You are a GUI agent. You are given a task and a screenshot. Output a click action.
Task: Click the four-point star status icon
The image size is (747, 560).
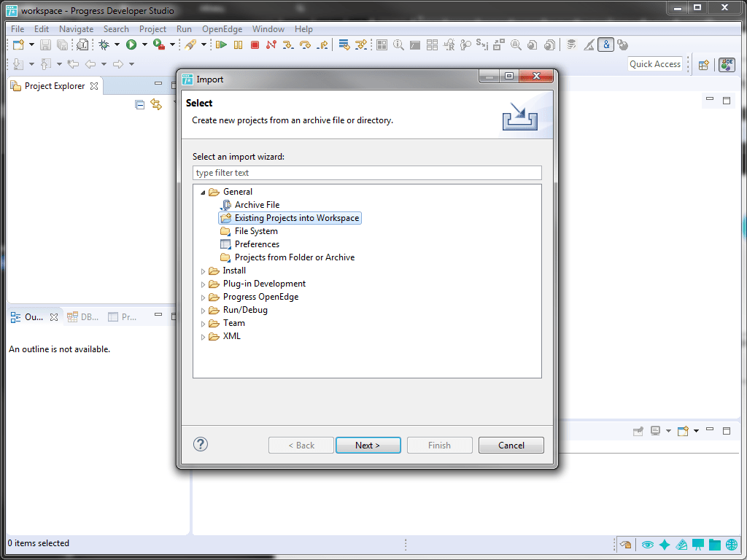(665, 544)
